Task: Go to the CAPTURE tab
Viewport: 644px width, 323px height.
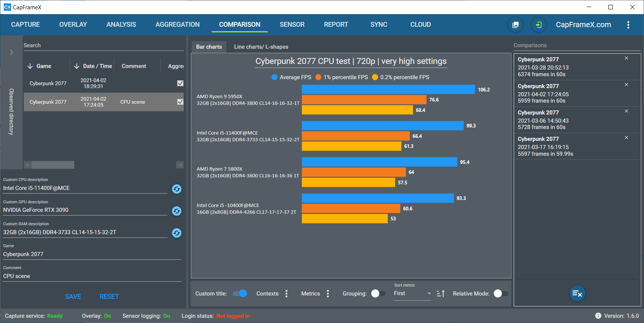Action: coord(25,25)
